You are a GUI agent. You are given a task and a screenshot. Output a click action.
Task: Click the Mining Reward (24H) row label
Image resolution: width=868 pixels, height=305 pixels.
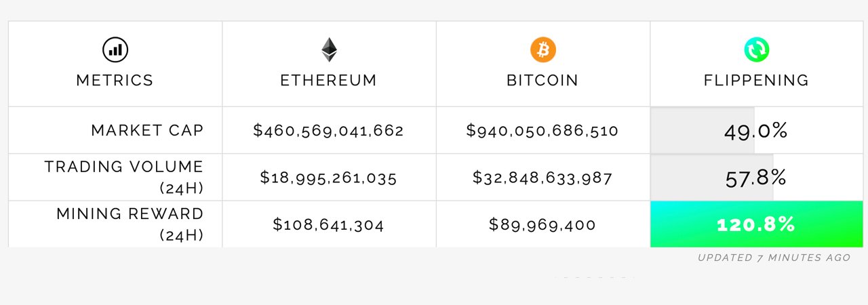[x=130, y=224]
